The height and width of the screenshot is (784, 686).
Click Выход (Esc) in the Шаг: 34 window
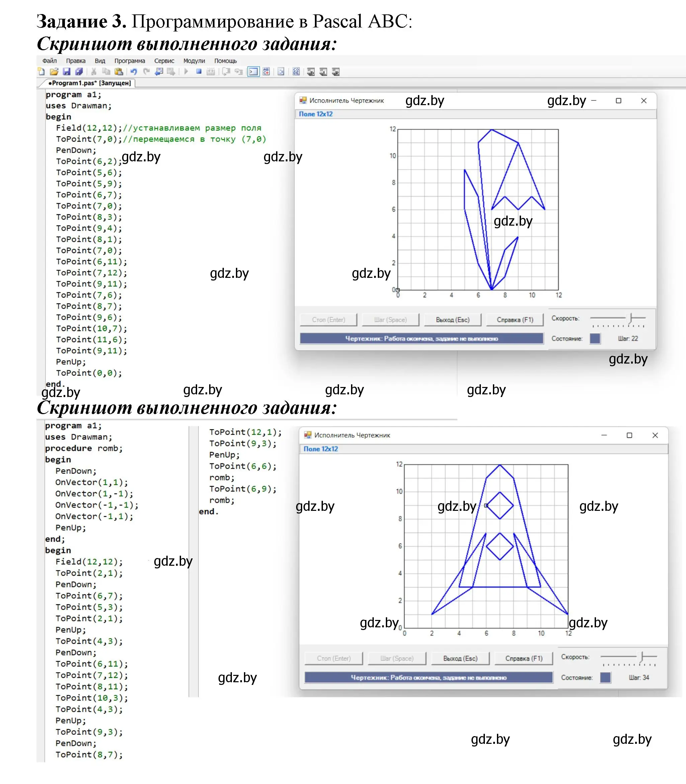(460, 658)
